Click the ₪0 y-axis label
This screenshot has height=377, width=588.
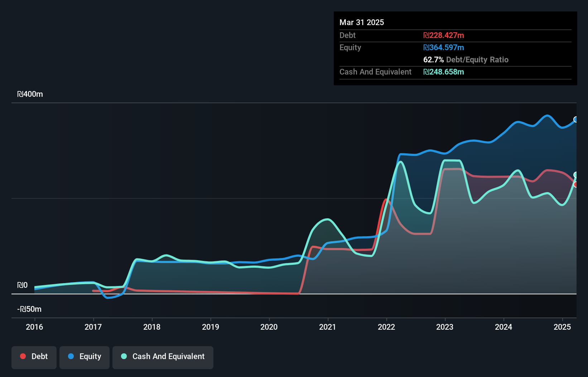click(22, 285)
